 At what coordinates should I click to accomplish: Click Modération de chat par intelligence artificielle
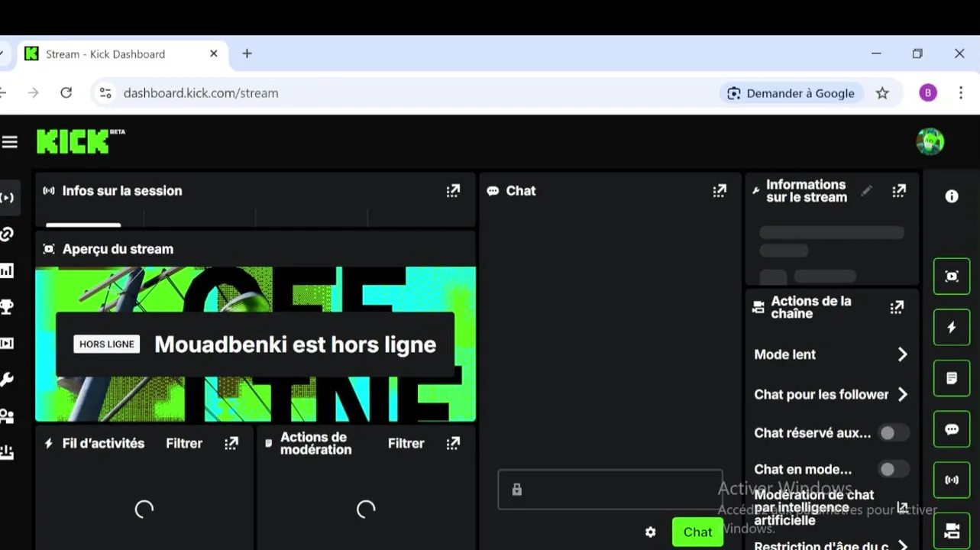813,508
